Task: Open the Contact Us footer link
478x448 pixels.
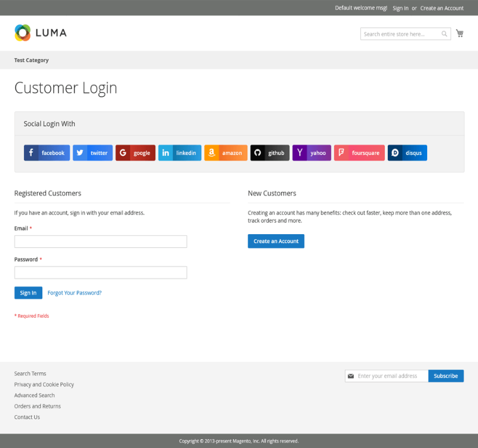Action: coord(27,417)
